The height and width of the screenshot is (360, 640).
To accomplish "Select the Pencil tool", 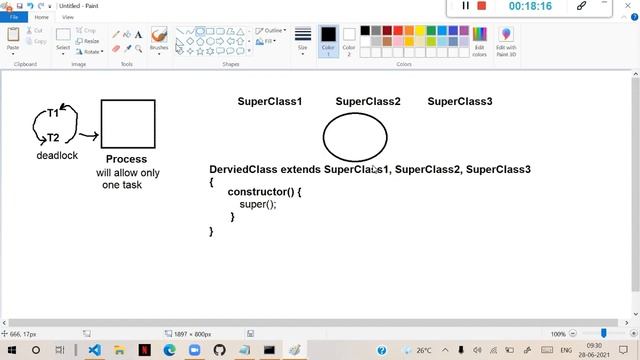I will (x=116, y=35).
